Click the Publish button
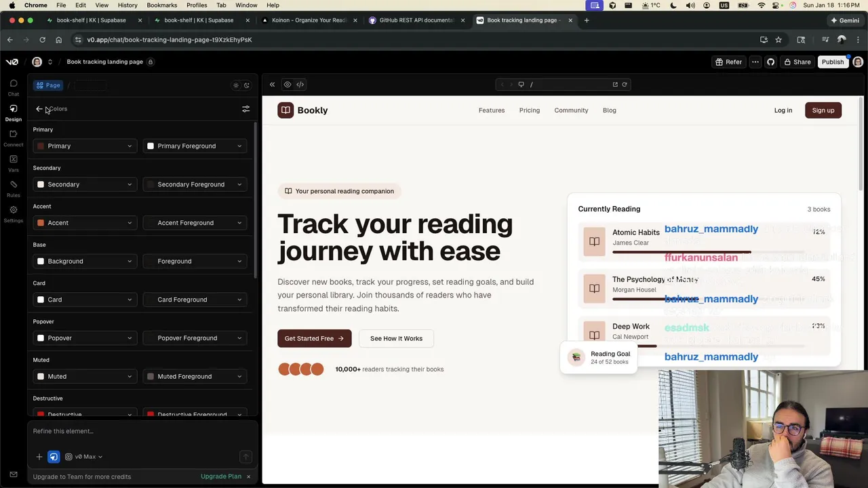This screenshot has height=488, width=868. point(833,62)
